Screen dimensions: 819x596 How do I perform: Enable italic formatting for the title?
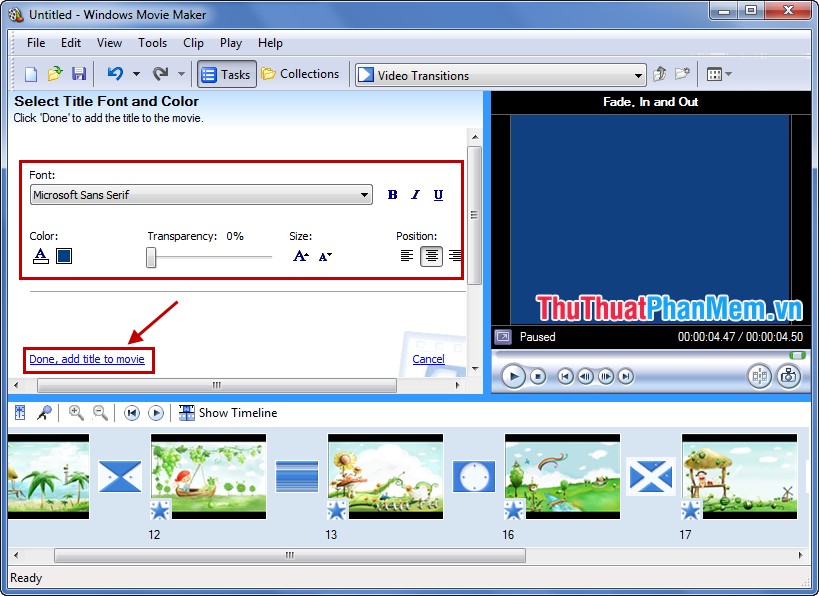tap(415, 195)
